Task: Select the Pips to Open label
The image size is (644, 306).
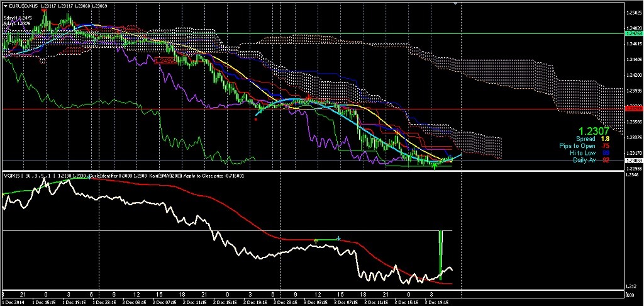Action: tap(577, 146)
